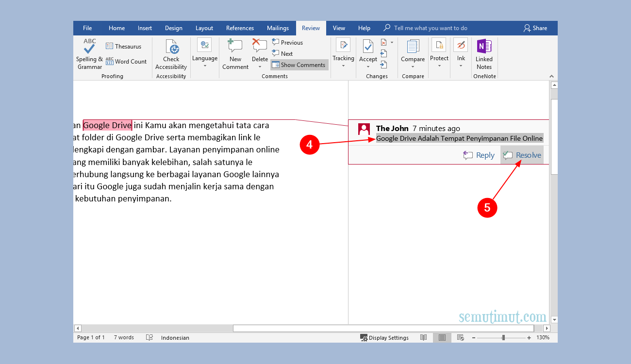The image size is (631, 364).
Task: Click the vertical scrollbar down arrow
Action: point(554,320)
